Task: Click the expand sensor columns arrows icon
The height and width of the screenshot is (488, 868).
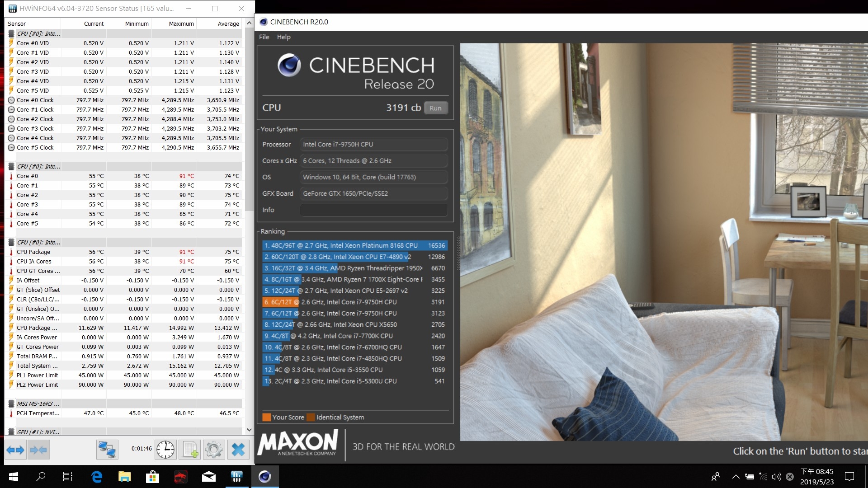Action: click(x=15, y=450)
